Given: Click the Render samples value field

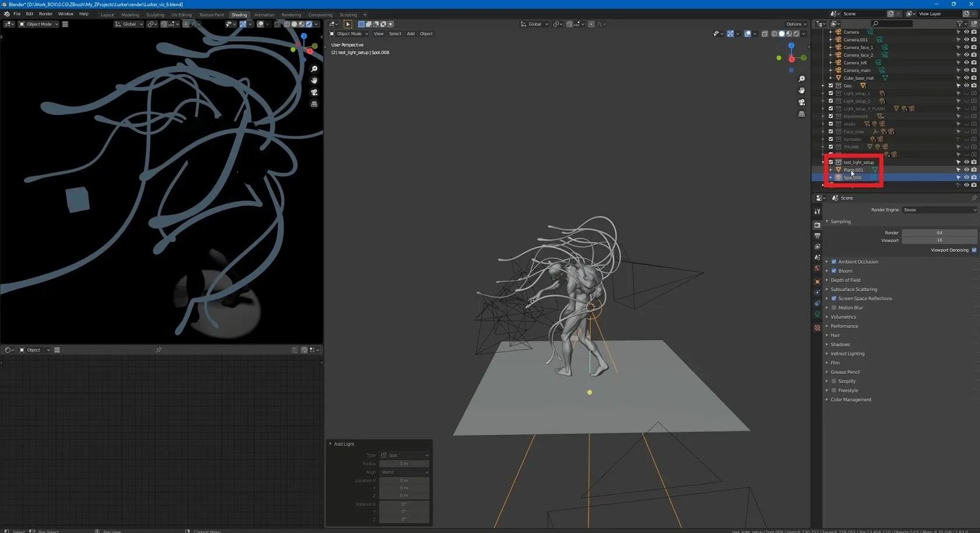Looking at the screenshot, I should pyautogui.click(x=939, y=233).
